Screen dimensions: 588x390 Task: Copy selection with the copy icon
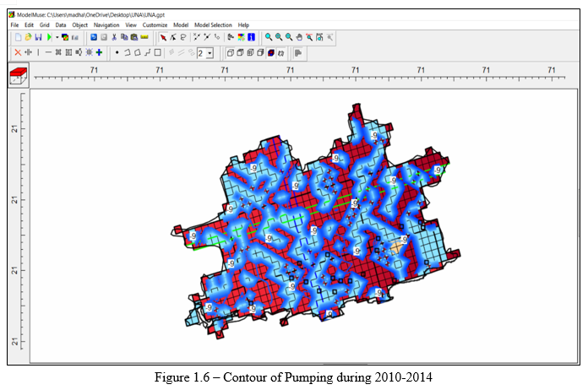(x=124, y=37)
